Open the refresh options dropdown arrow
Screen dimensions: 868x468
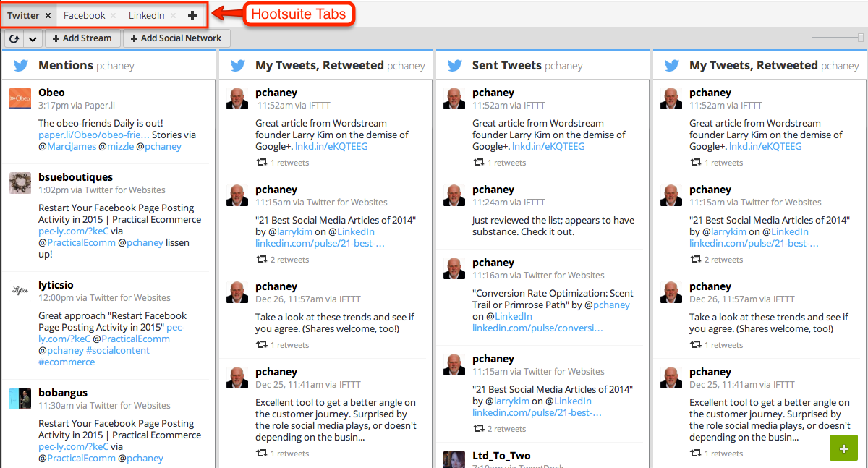click(x=33, y=38)
